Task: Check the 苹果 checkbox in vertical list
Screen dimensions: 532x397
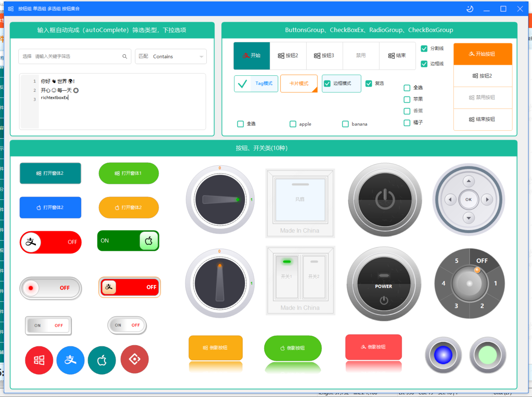Action: (x=407, y=99)
